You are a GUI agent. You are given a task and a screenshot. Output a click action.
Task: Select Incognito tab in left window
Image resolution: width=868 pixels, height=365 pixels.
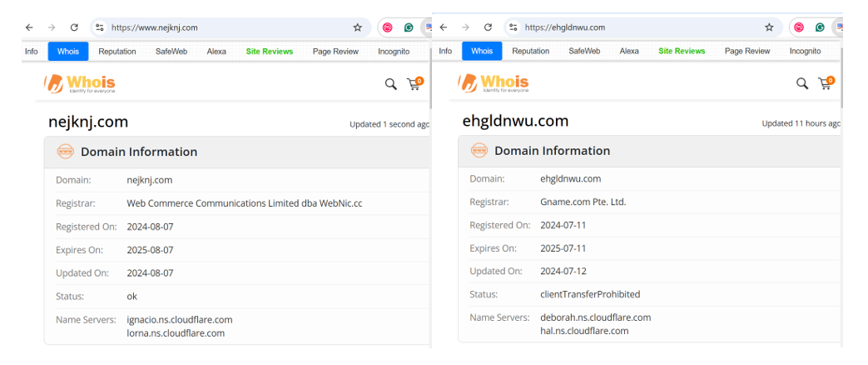(393, 52)
